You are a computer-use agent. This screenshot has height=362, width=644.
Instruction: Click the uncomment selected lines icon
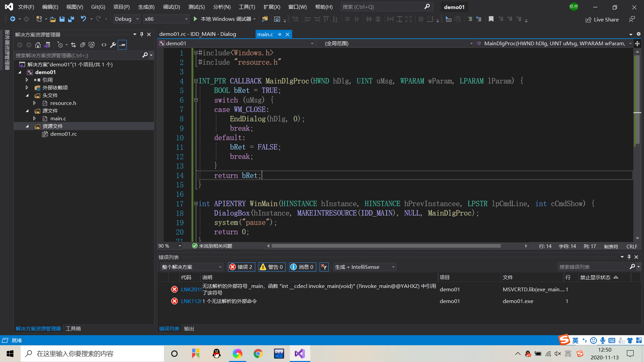(x=479, y=19)
